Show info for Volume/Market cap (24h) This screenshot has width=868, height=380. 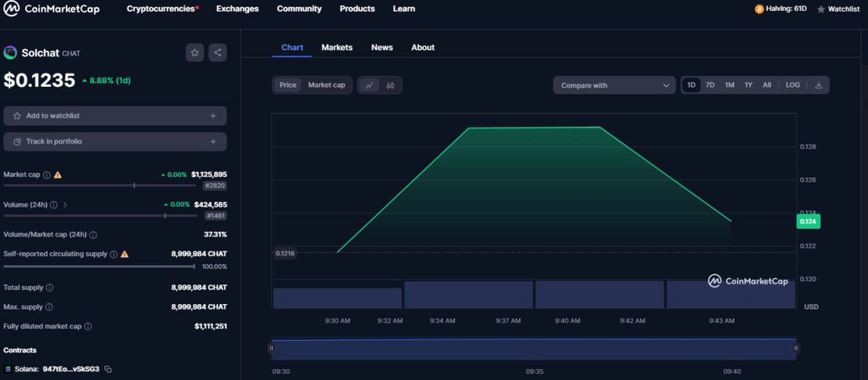click(x=93, y=235)
